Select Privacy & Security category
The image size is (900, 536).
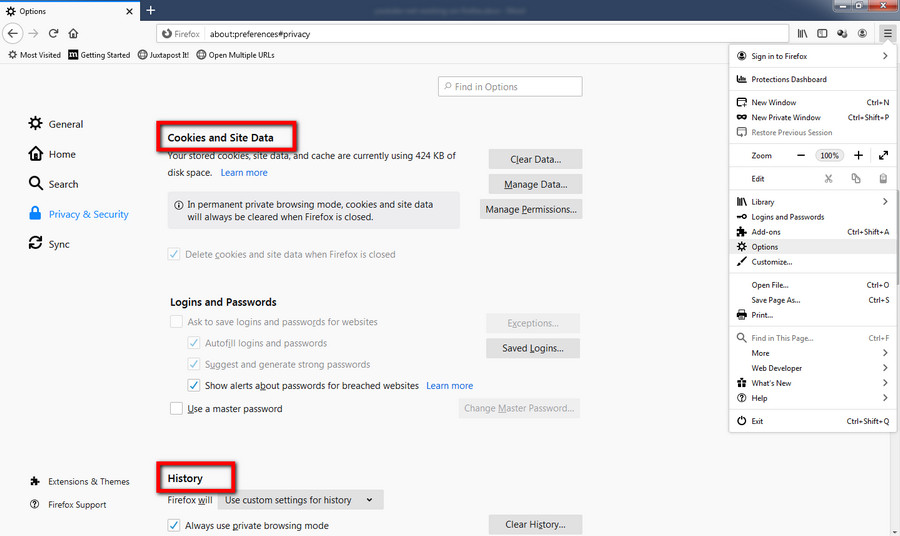tap(79, 213)
